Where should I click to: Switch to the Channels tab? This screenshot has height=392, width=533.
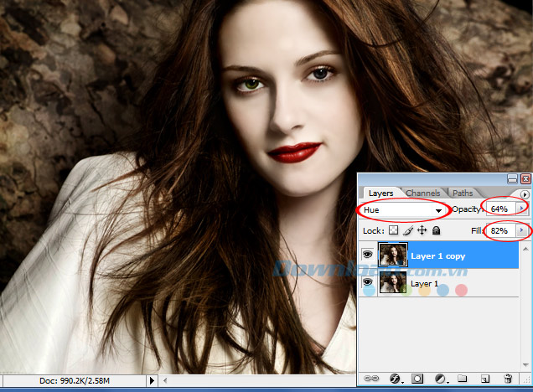[x=423, y=193]
